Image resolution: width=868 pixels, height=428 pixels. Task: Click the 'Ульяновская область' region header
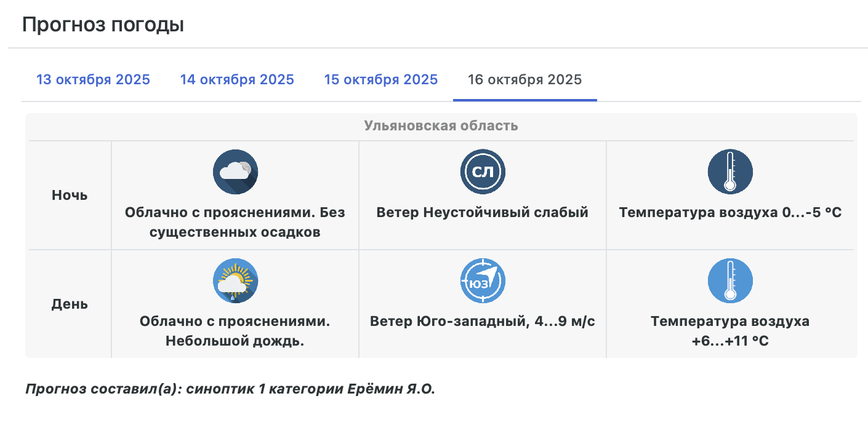pos(441,126)
